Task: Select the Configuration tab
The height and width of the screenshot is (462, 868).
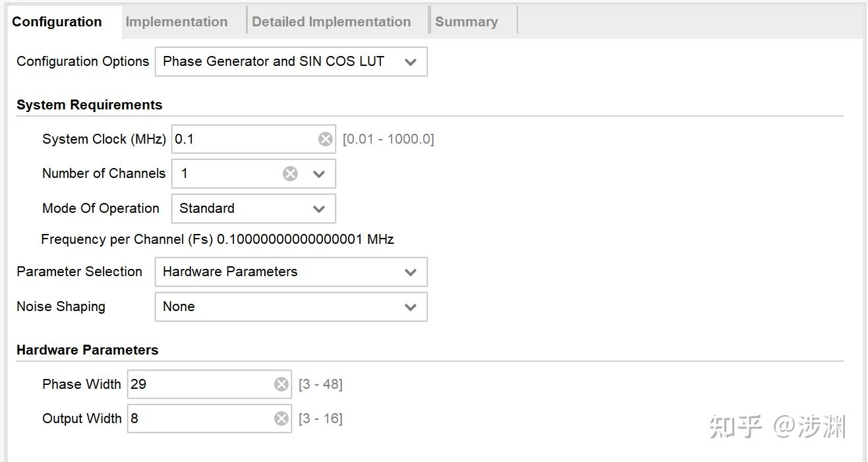Action: tap(57, 22)
